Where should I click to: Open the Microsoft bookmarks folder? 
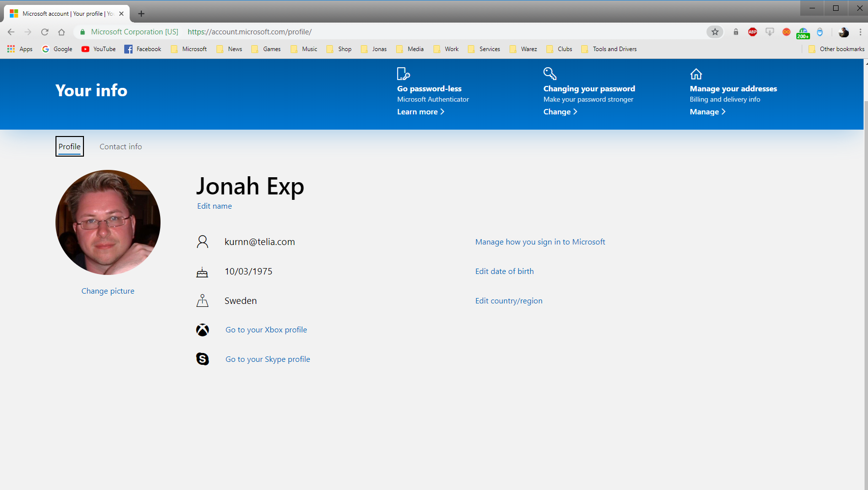(189, 49)
